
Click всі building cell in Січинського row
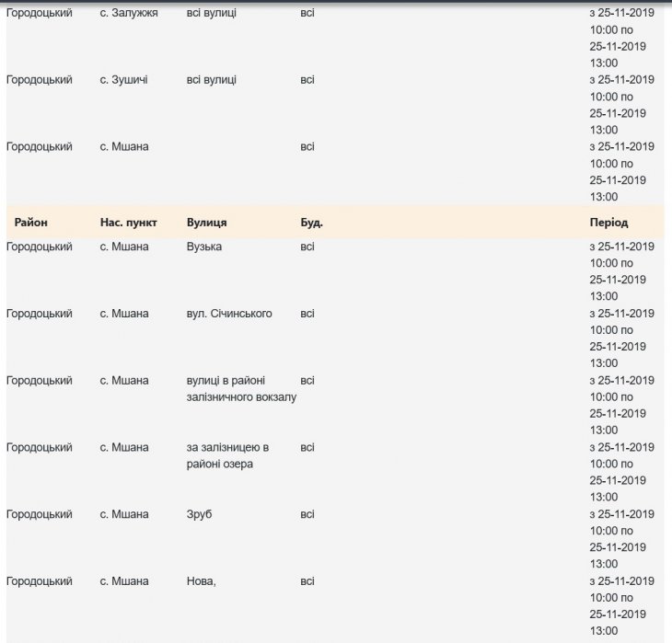click(307, 314)
